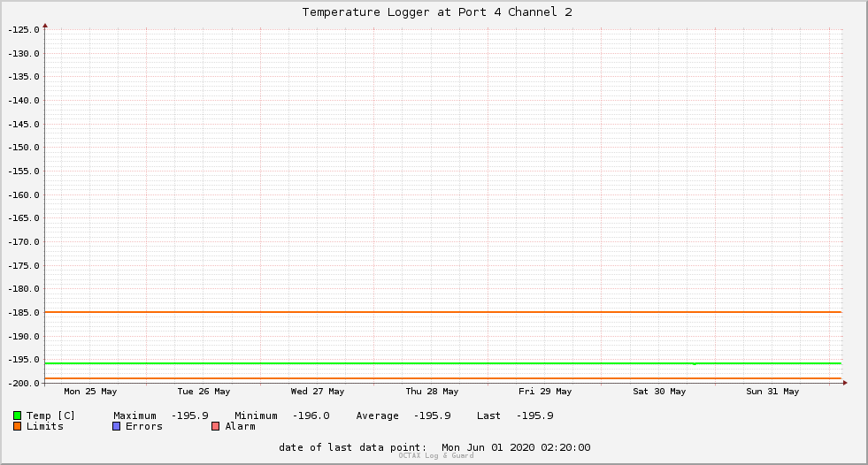The image size is (868, 465).
Task: Click the 'Last' label
Action: [x=488, y=415]
